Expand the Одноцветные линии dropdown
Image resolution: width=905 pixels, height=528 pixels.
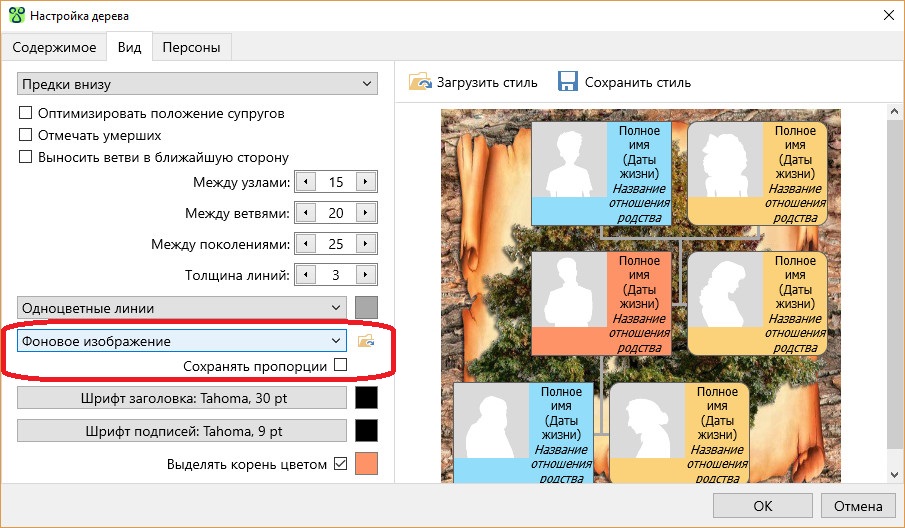click(x=182, y=308)
